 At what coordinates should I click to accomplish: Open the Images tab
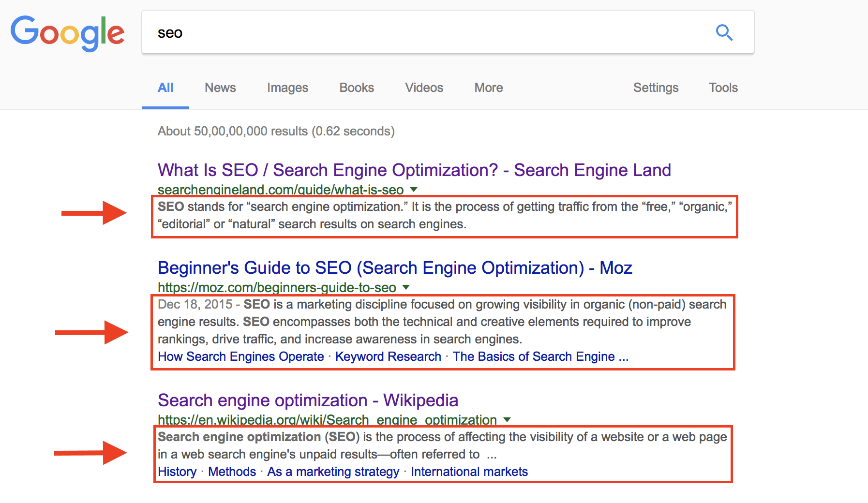[287, 88]
